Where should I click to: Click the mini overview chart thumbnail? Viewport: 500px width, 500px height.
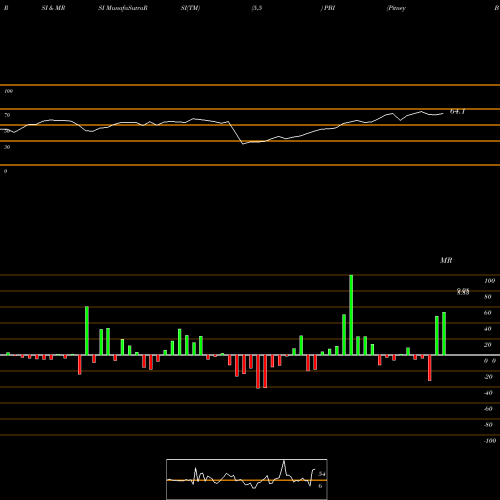[247, 479]
